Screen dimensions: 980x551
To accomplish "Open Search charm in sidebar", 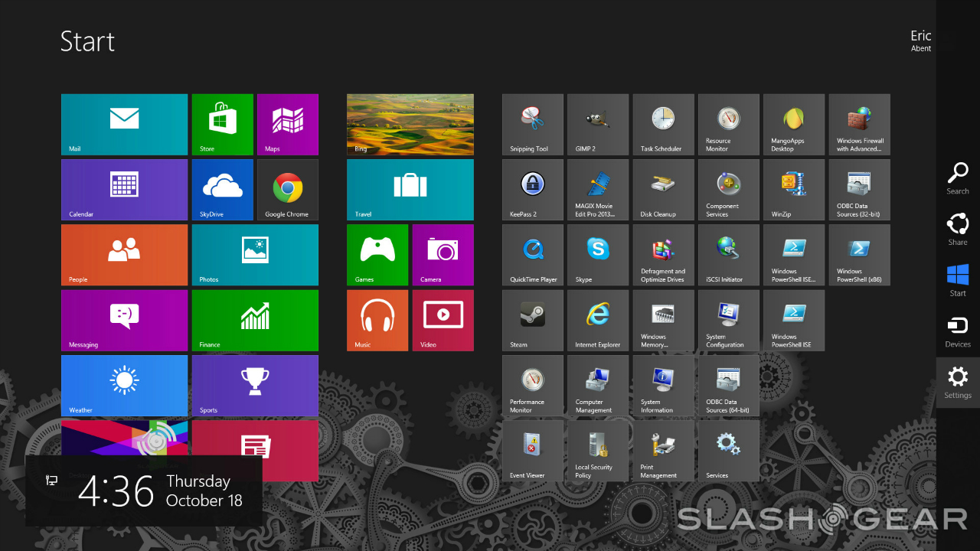I will coord(957,178).
